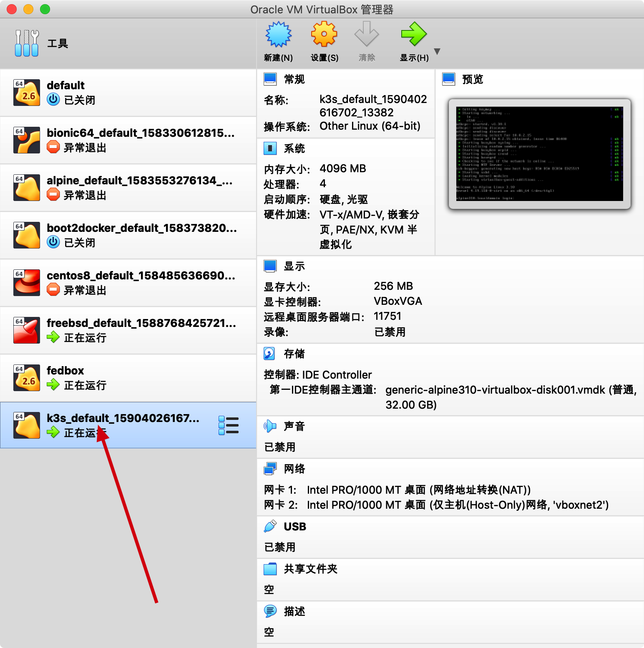Click the boot2docker VM OS icon
The image size is (644, 648).
27,235
